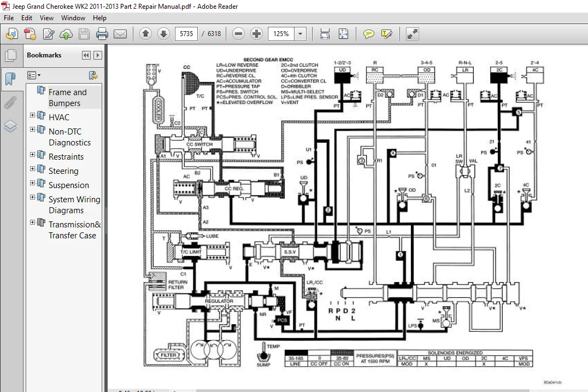This screenshot has width=588, height=392.
Task: Open the zoom level dropdown arrow
Action: 300,34
